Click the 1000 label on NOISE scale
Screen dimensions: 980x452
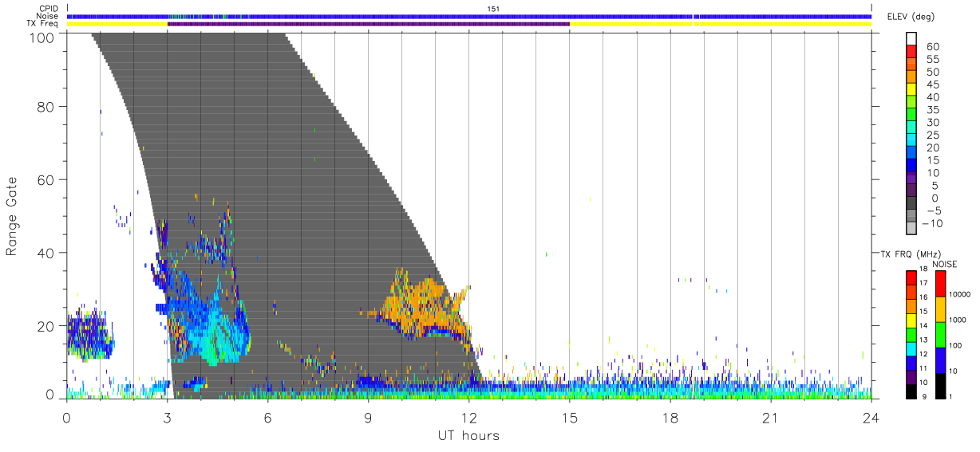pos(959,320)
